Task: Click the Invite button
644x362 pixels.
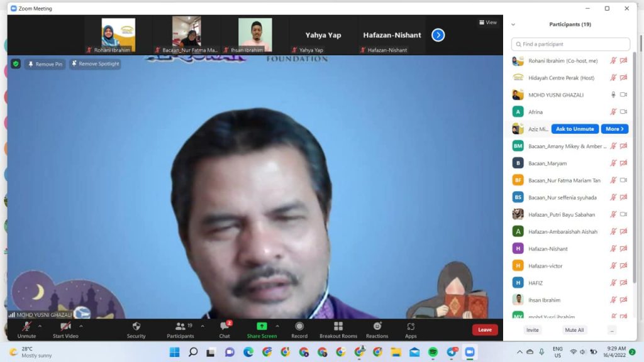Action: click(x=532, y=330)
